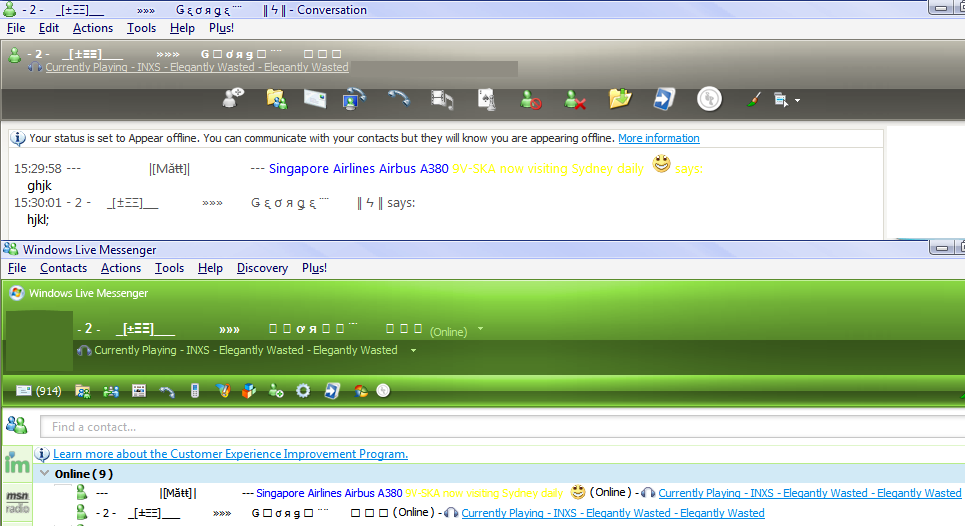Open MSN Today news icon
Screen dimensions: 965x526
[139, 391]
